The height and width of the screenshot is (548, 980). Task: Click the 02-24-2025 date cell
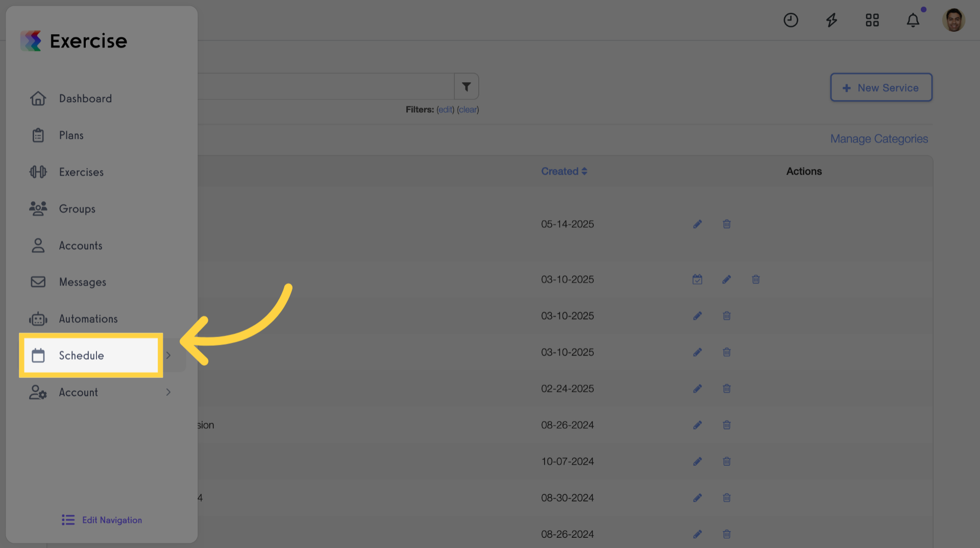(568, 389)
